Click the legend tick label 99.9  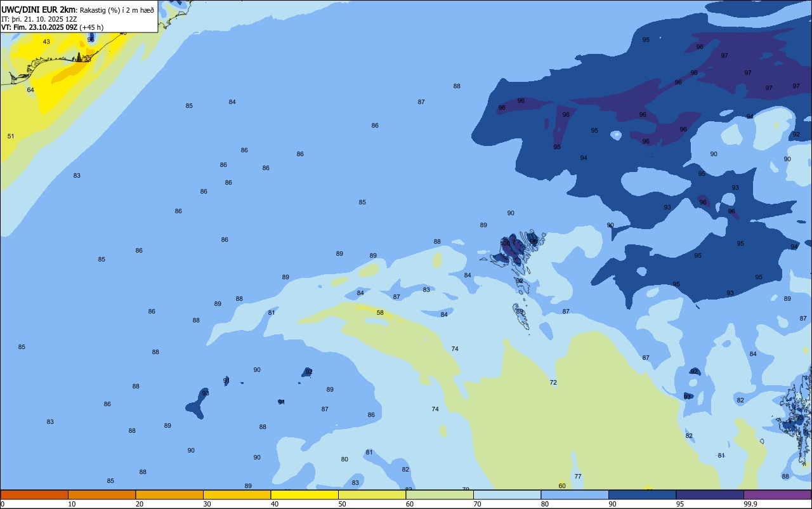[750, 504]
